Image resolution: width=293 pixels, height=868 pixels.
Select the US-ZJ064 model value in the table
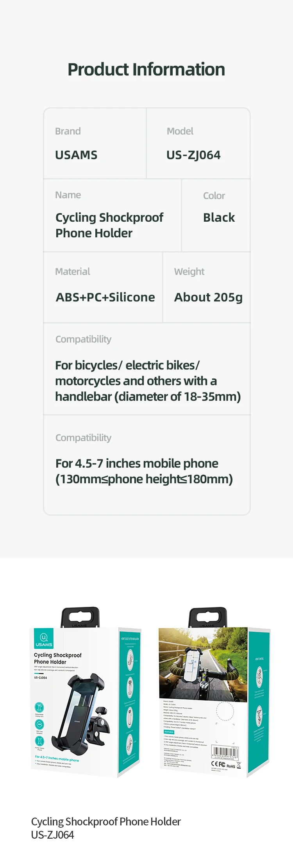click(193, 155)
